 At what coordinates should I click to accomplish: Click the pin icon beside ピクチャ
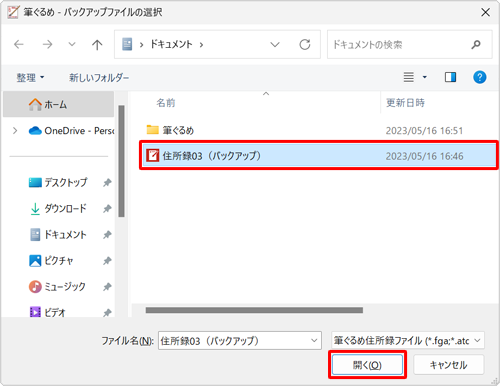(107, 261)
